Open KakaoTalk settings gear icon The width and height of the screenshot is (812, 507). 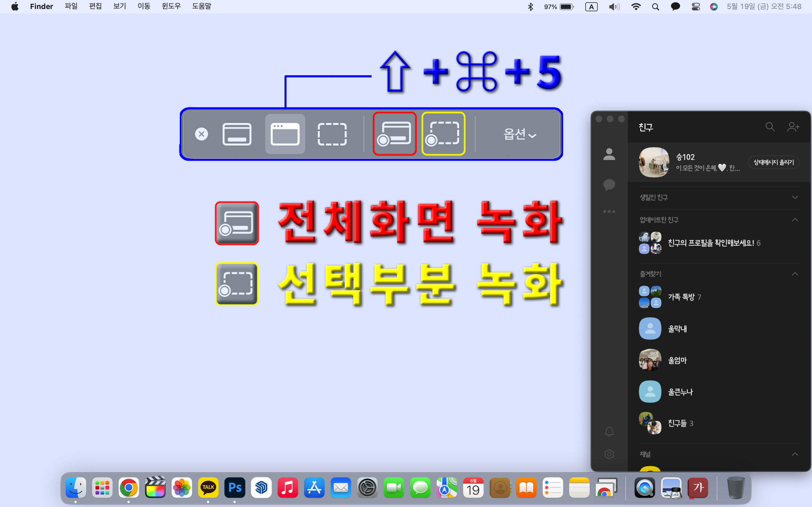[609, 454]
